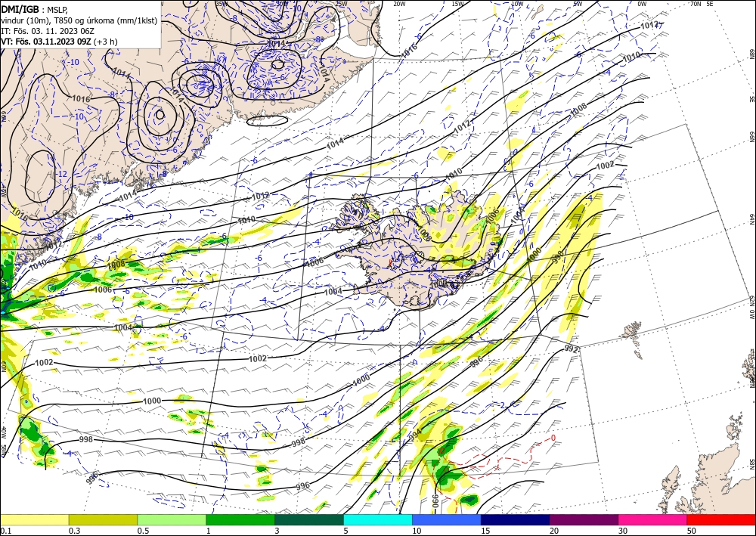Viewport: 756px width, 536px height.
Task: Click the light green 0.5–1 legend swatch
Action: [x=172, y=519]
